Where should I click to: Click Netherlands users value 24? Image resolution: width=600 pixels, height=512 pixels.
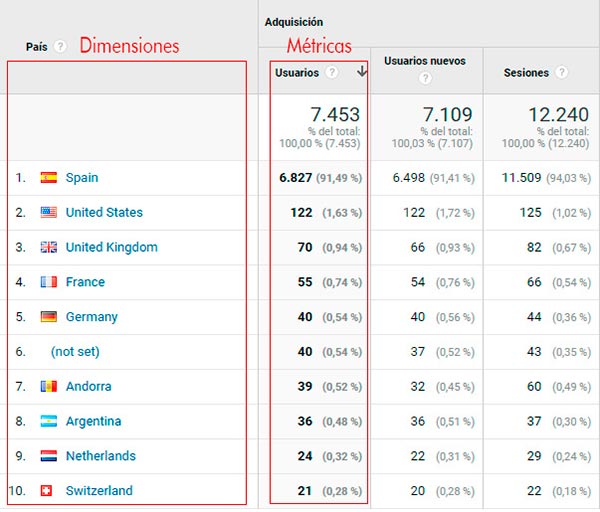tap(305, 456)
